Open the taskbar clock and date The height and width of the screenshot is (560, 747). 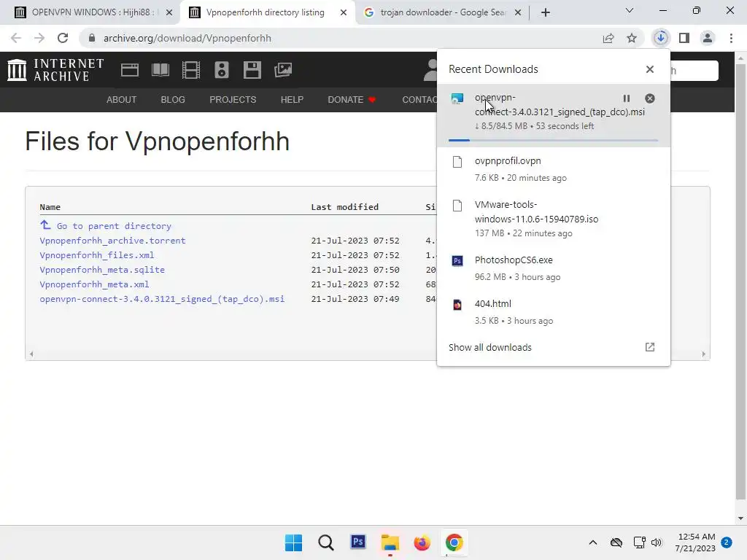coord(695,542)
